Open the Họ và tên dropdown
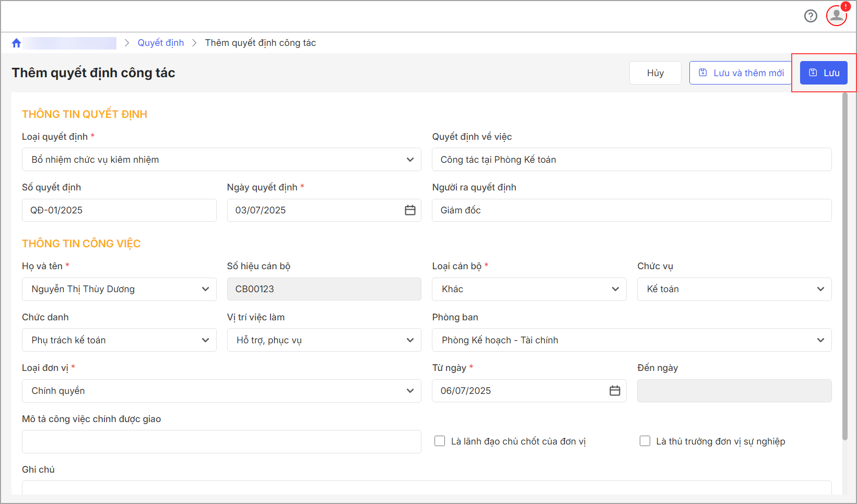Viewport: 857px width, 504px height. click(119, 289)
